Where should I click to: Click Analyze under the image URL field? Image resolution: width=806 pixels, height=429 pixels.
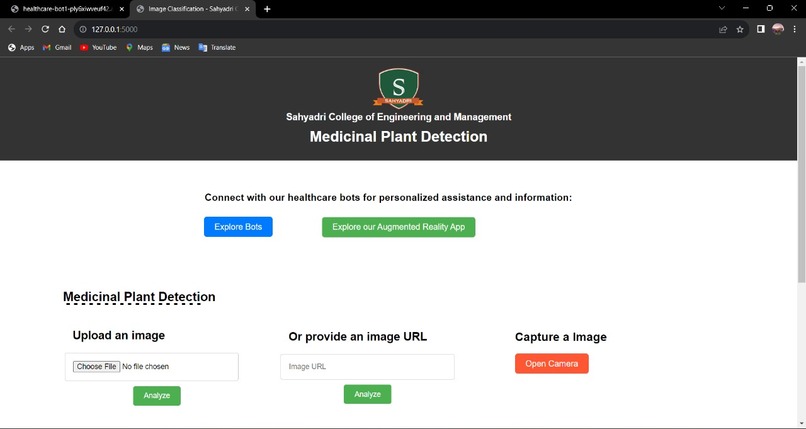point(367,394)
